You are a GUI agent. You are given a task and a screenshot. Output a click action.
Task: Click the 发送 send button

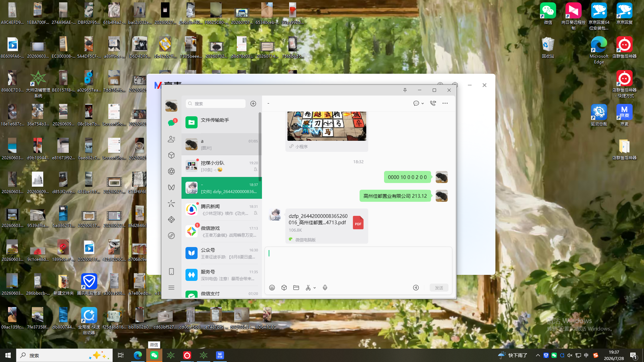[x=439, y=288]
